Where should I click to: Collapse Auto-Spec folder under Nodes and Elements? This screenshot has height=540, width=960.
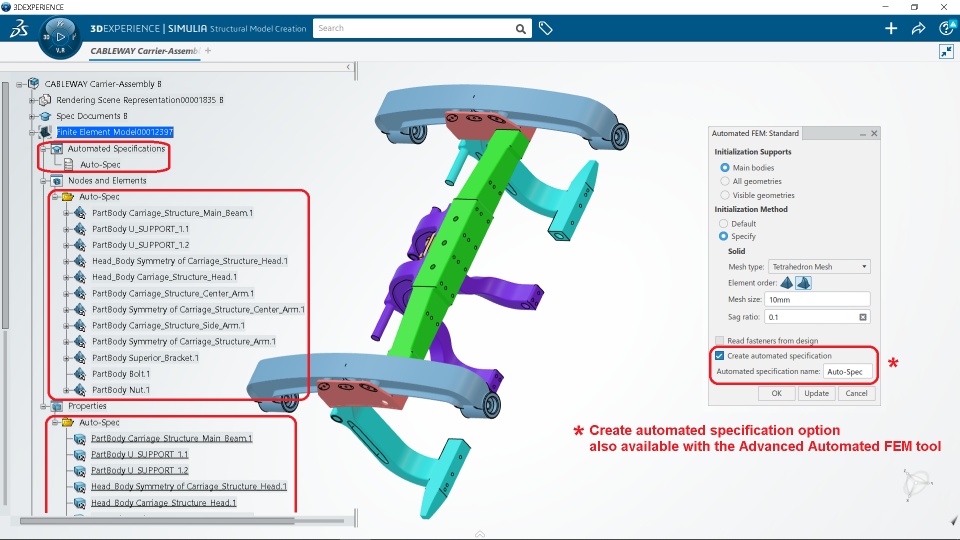(55, 197)
